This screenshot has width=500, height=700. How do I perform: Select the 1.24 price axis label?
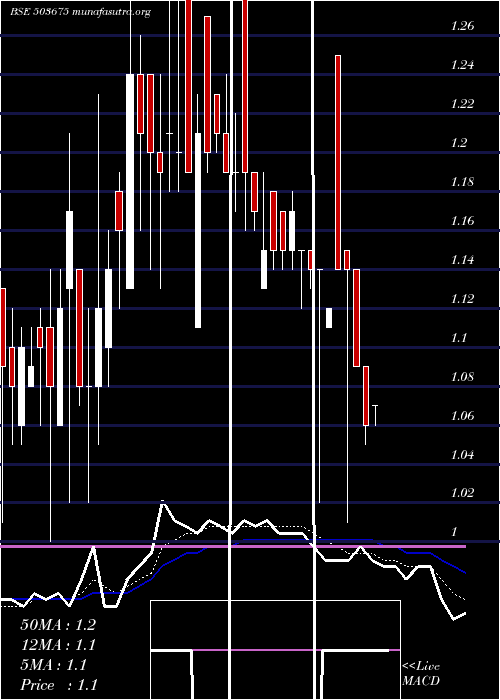pos(462,65)
